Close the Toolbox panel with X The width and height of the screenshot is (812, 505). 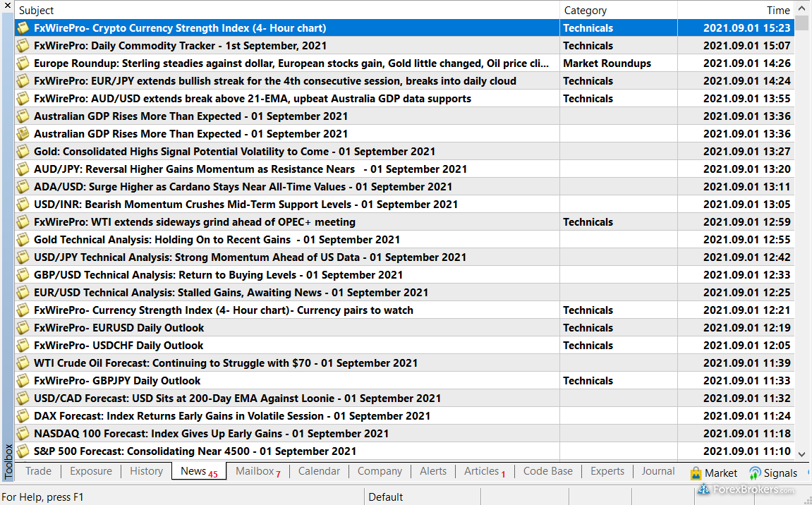(x=7, y=6)
